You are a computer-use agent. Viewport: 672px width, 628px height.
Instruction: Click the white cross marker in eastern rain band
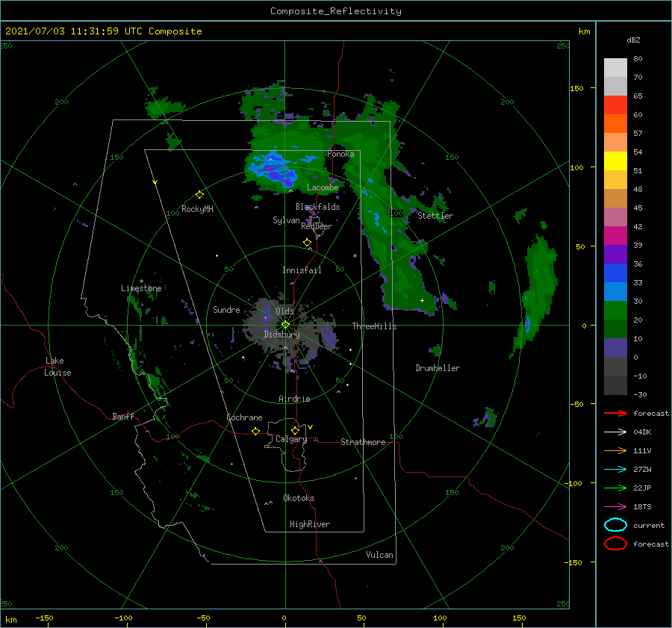tap(422, 300)
